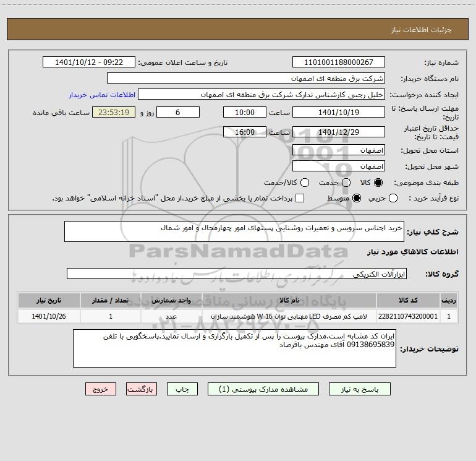The image size is (476, 461).
Task: Click the تعداد / مقدار column header
Action: pyautogui.click(x=111, y=301)
